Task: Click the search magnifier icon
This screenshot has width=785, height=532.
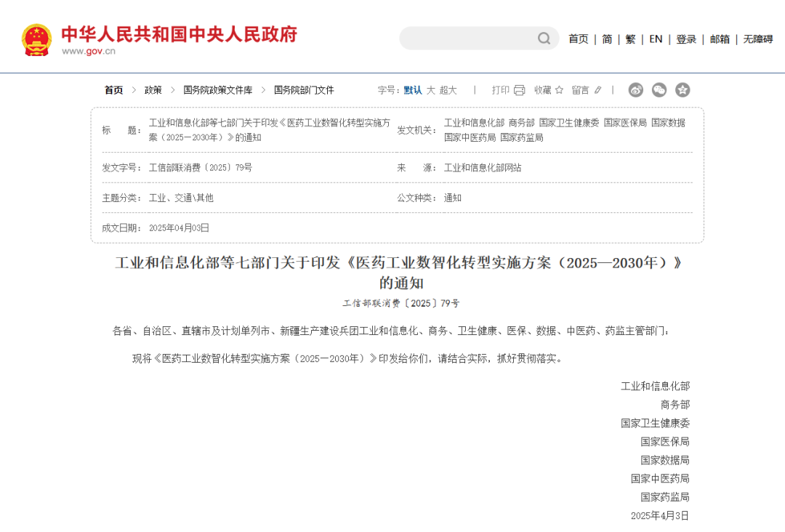Action: tap(544, 39)
